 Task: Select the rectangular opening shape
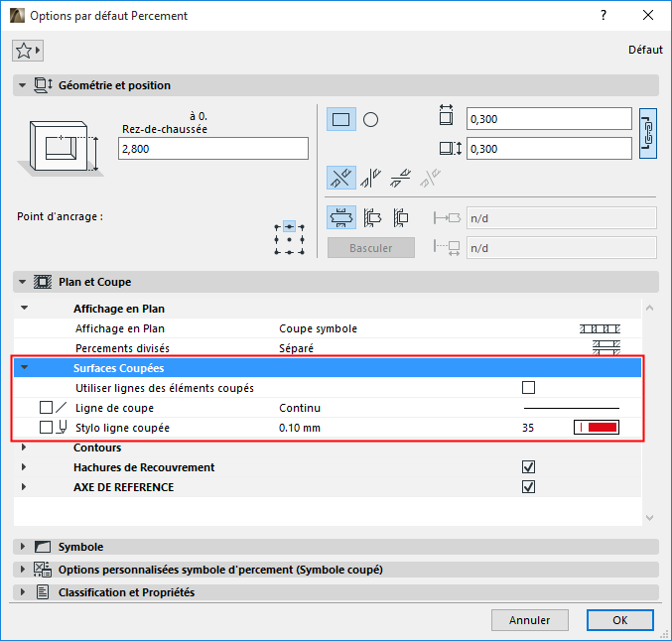pyautogui.click(x=341, y=119)
